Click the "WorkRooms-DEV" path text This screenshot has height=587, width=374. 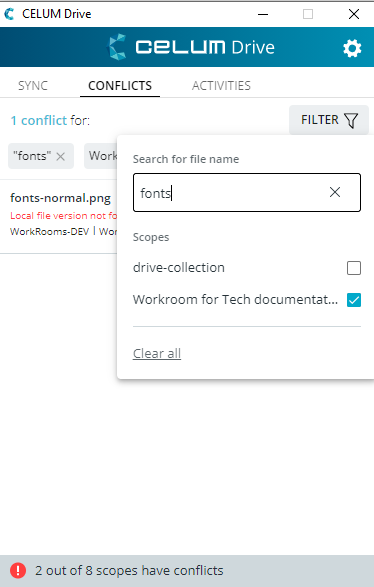tap(49, 231)
